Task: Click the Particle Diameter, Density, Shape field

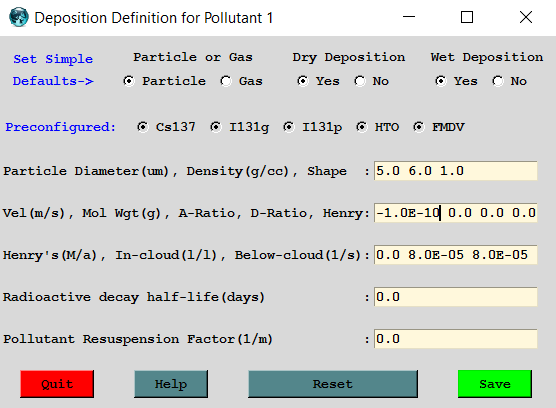Action: coord(456,171)
